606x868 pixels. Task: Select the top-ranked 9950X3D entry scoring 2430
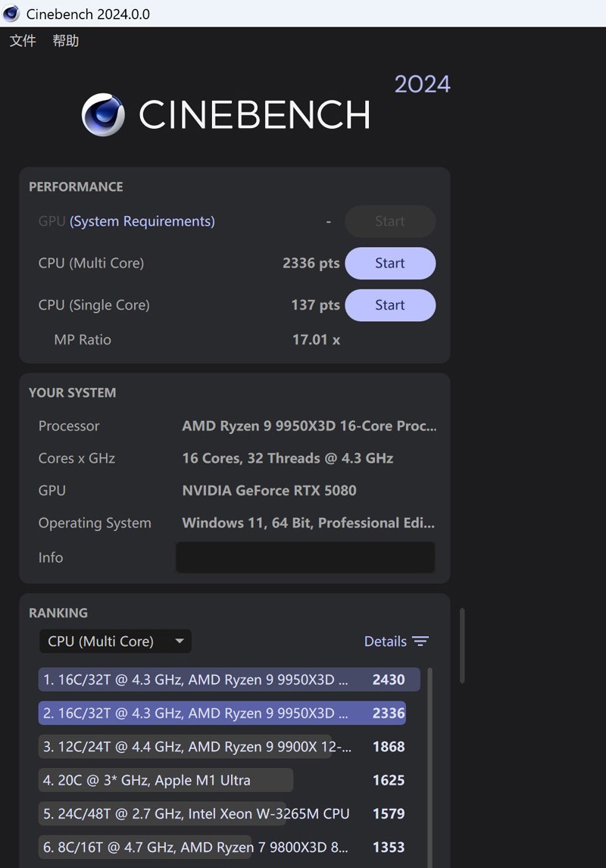click(227, 679)
